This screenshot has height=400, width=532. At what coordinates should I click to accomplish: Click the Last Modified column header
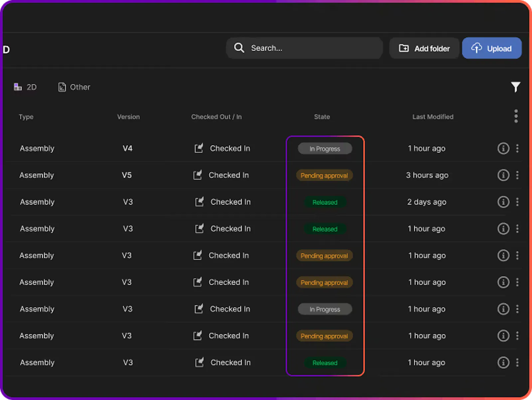pos(433,117)
